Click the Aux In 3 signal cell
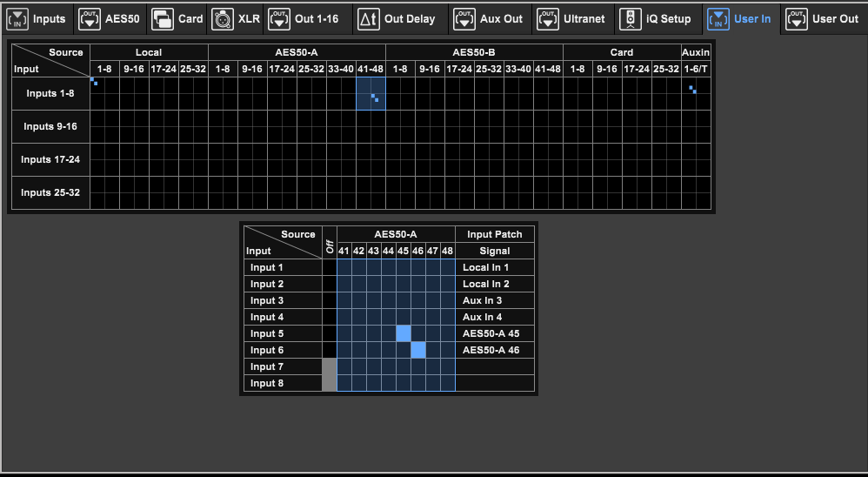Viewport: 868px width, 477px height. 495,300
